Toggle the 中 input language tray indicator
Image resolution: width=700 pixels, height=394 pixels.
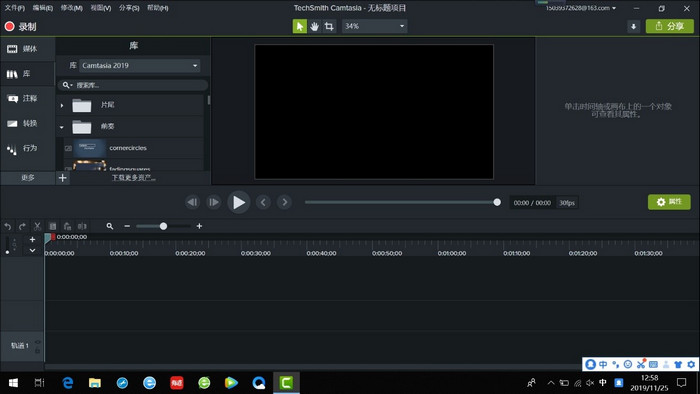click(603, 383)
